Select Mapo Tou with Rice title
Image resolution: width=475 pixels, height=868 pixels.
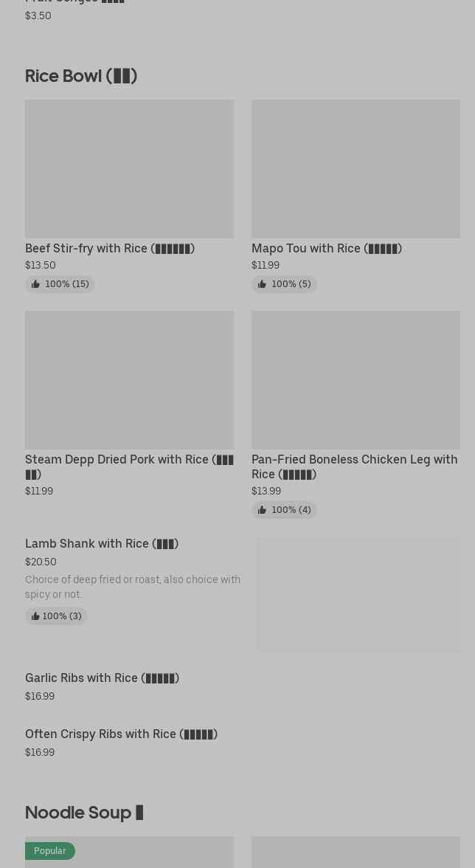point(327,248)
